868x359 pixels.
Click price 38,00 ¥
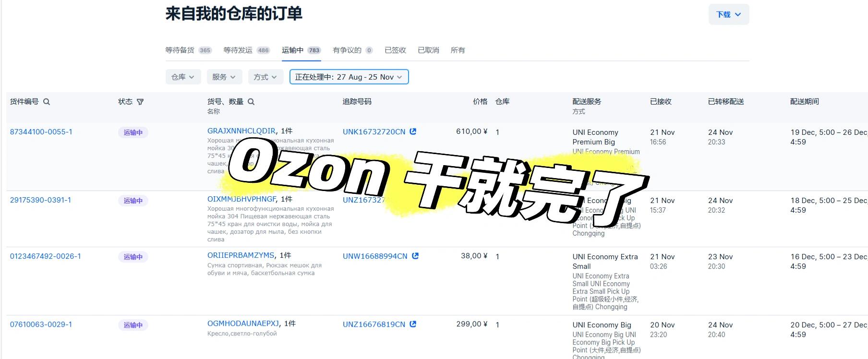[474, 256]
